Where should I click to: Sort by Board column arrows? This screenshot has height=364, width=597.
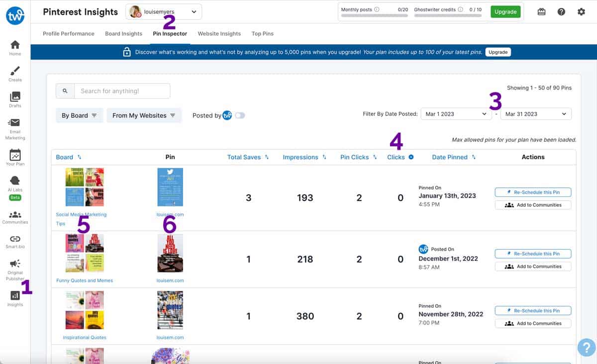(x=79, y=157)
